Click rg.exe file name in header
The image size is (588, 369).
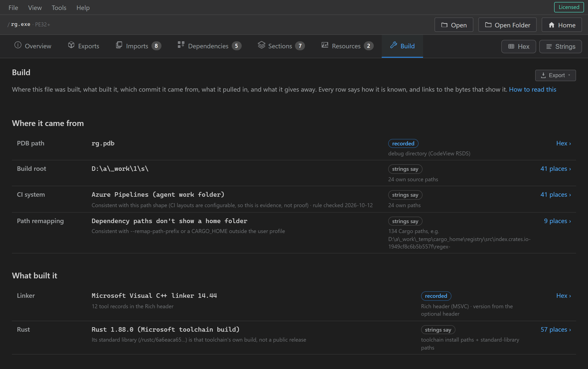(x=20, y=24)
